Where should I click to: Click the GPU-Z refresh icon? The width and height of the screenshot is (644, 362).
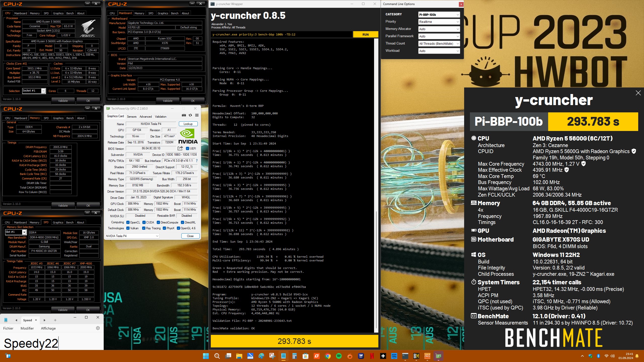190,115
